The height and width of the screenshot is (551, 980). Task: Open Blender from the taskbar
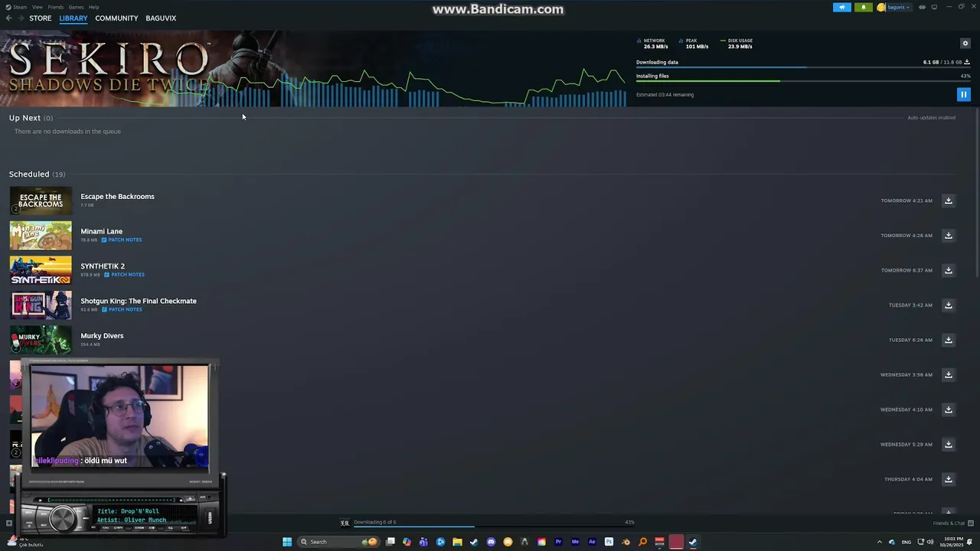[x=626, y=542]
